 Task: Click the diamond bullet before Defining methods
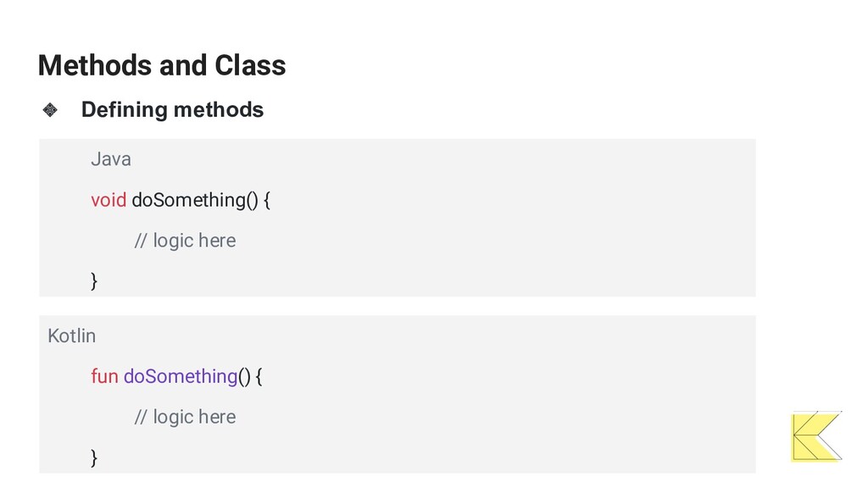click(x=50, y=109)
